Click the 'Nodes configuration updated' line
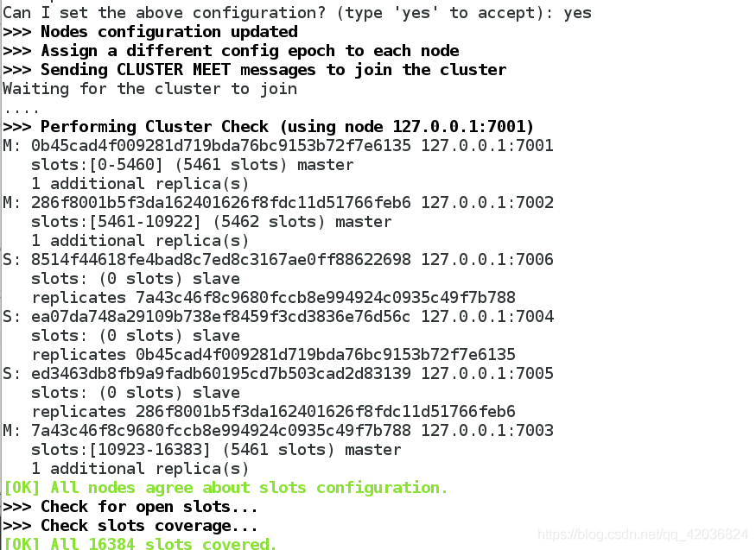The image size is (756, 550). (x=150, y=32)
